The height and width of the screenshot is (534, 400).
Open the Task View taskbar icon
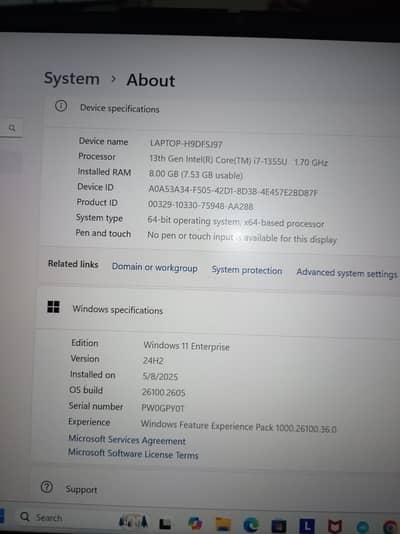click(x=165, y=523)
